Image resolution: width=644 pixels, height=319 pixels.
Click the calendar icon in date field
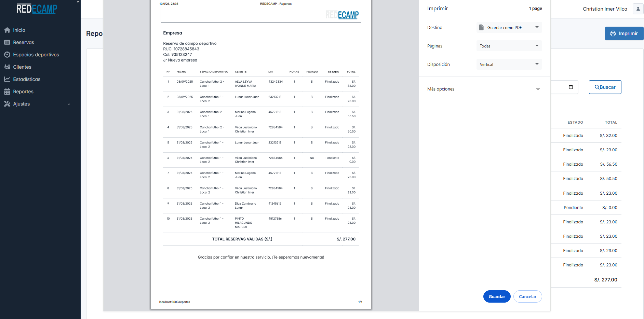click(x=571, y=87)
